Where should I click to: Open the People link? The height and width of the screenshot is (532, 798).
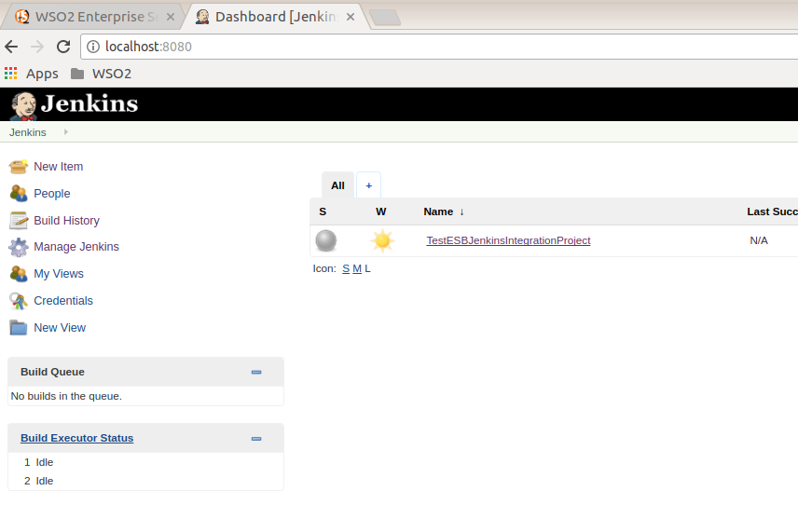coord(52,194)
